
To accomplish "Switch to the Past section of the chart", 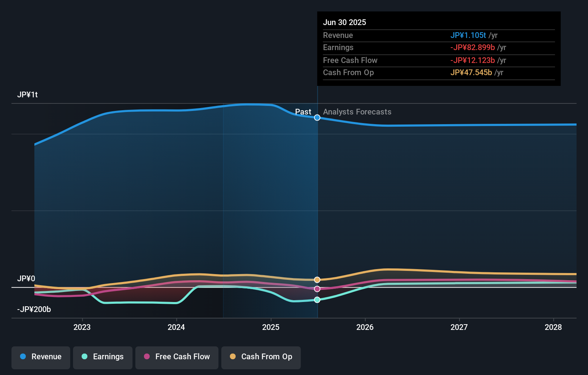I will (x=303, y=112).
